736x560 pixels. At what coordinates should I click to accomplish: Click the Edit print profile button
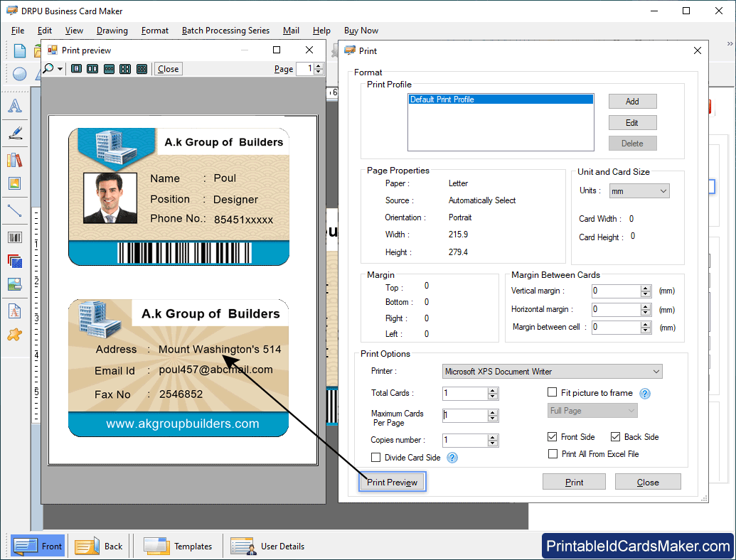(632, 123)
